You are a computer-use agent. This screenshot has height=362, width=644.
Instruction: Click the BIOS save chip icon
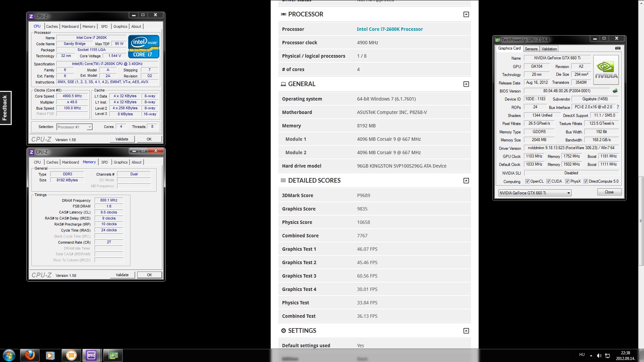click(615, 91)
